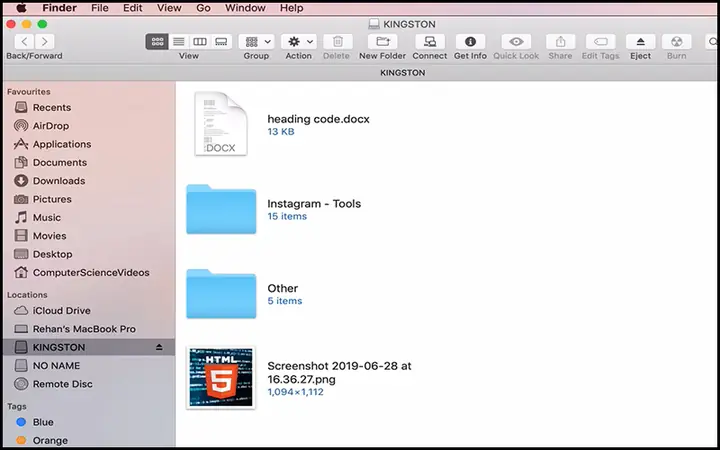
Task: Click the Screenshot 2019-06-28 file name
Action: click(x=339, y=372)
